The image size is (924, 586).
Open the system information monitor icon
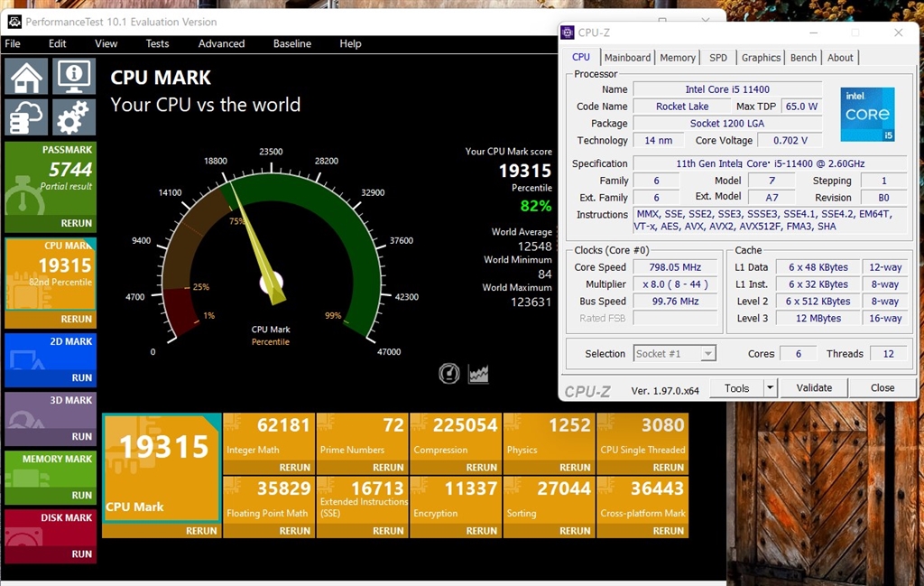click(x=74, y=76)
